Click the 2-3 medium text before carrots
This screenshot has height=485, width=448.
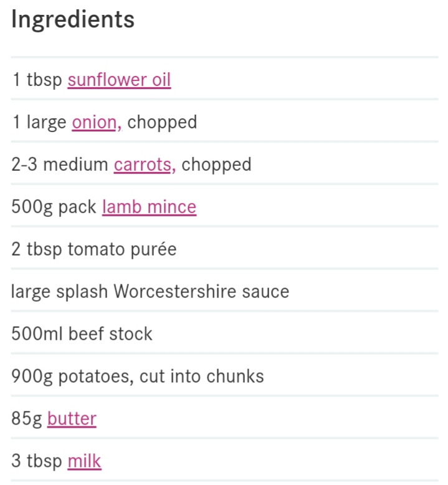(60, 165)
